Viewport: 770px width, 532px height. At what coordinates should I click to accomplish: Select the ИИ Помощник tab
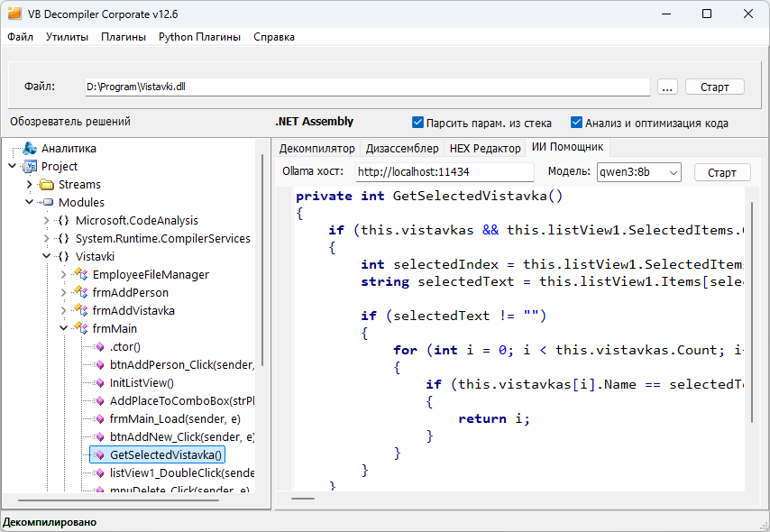(x=568, y=147)
